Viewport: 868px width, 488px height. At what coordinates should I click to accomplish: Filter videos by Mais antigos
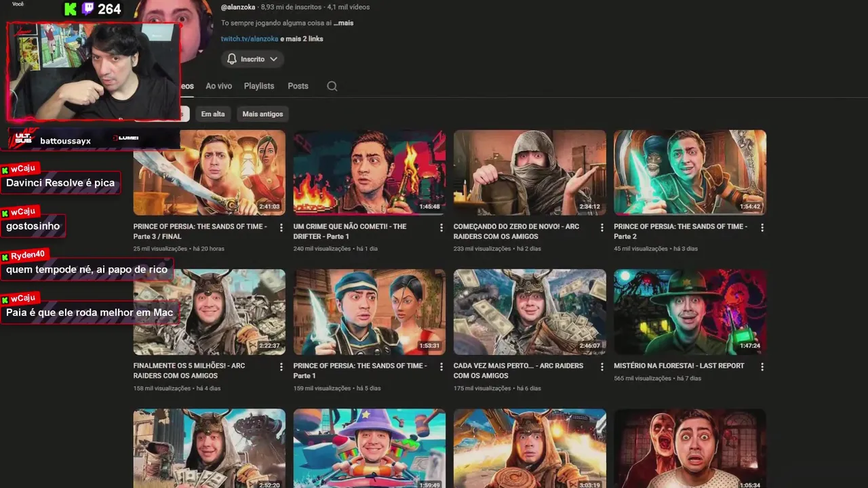tap(262, 114)
